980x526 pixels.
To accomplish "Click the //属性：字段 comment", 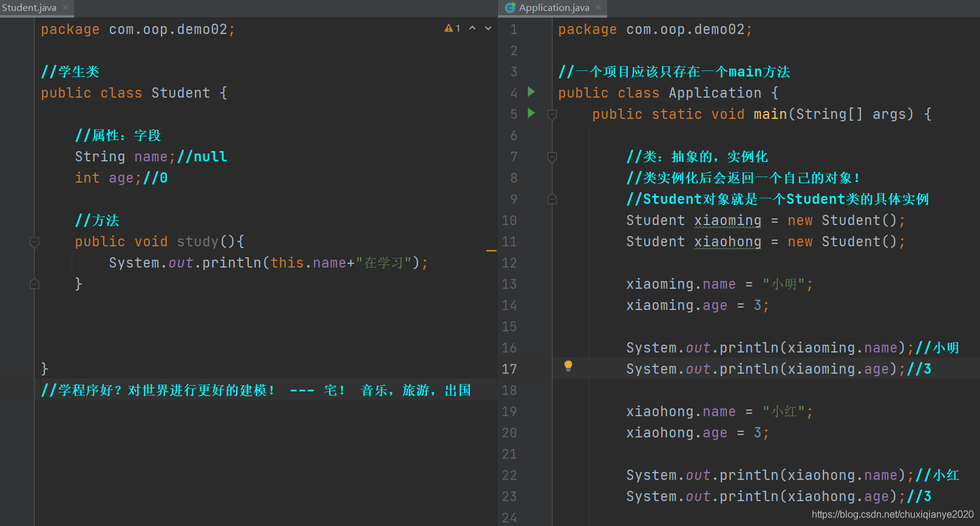I will coord(118,136).
